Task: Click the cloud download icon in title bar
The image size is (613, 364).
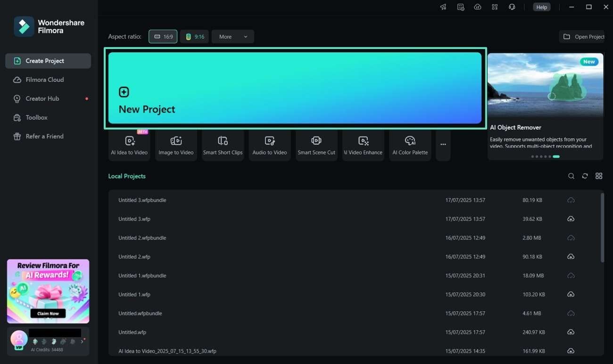Action: coord(478,7)
